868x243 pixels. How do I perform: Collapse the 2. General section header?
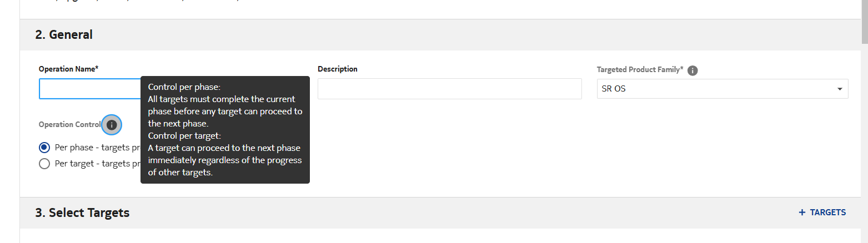point(64,34)
